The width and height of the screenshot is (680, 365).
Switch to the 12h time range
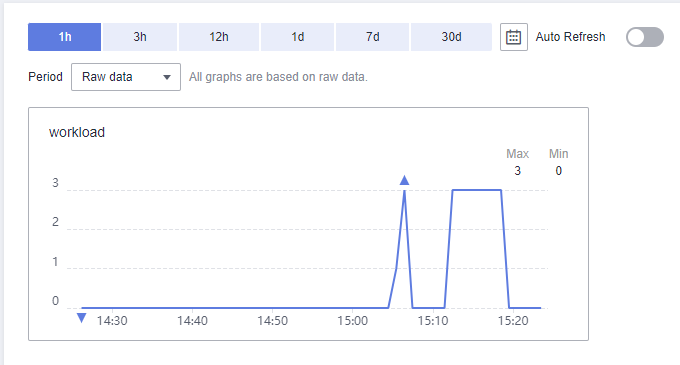coord(219,37)
